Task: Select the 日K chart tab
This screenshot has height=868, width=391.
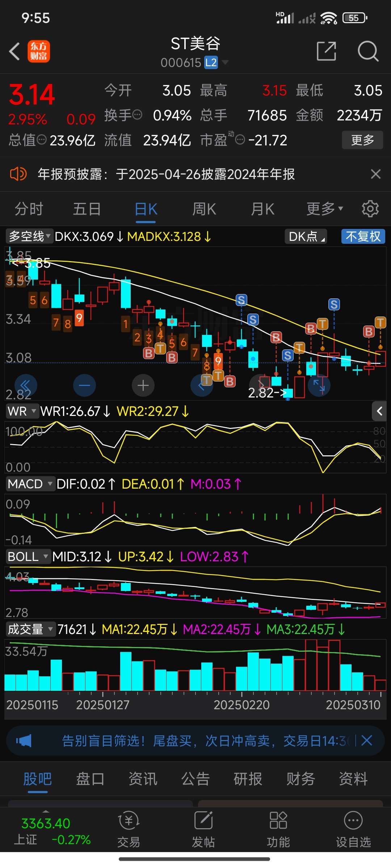Action: pos(146,209)
